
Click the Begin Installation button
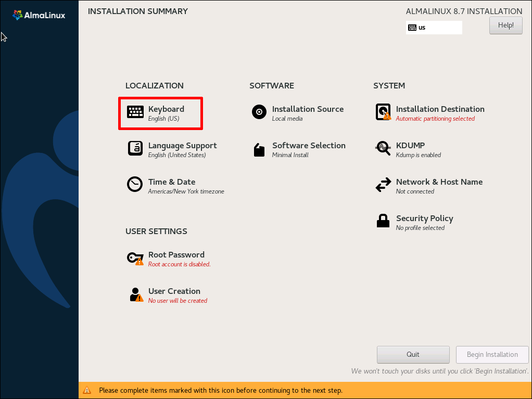[492, 354]
